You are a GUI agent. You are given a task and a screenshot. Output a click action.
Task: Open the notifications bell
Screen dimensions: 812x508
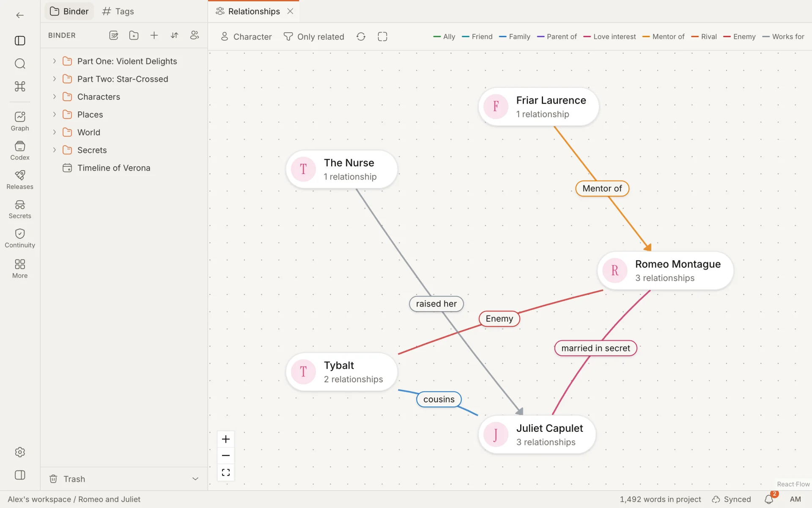(x=769, y=499)
